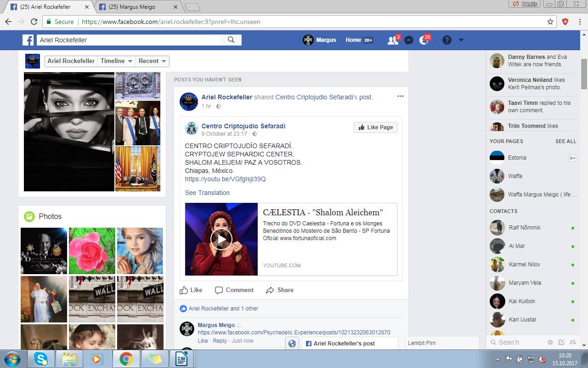Open the Ariel Rockefeller's post chat tab

(x=350, y=343)
